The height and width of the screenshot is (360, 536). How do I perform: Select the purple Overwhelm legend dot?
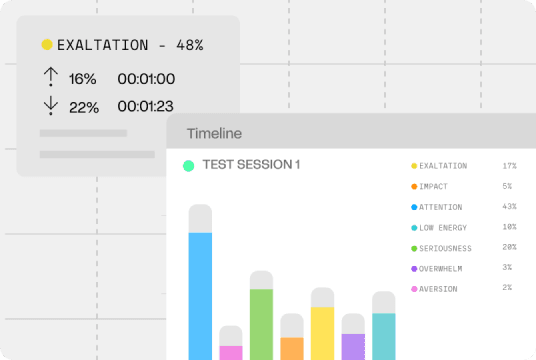(x=414, y=269)
